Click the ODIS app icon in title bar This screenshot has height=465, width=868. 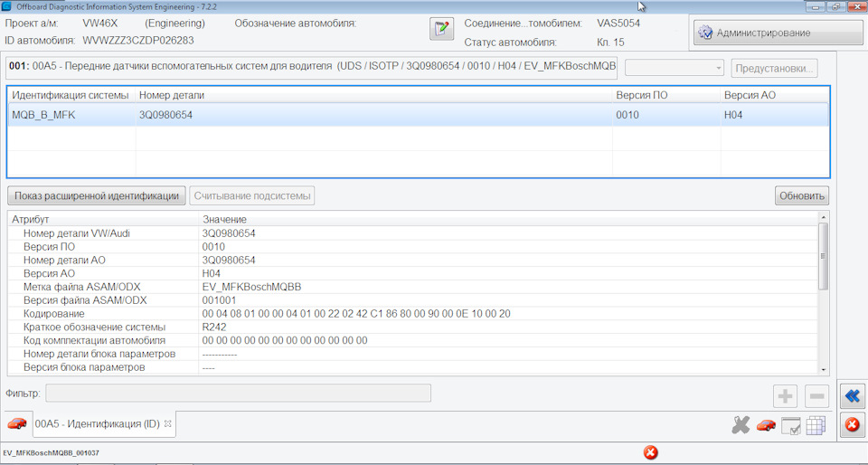tap(6, 6)
